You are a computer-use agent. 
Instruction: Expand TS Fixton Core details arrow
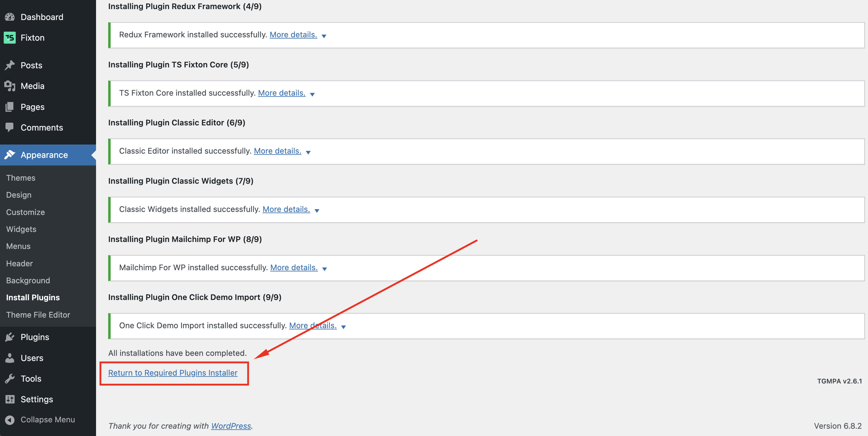(x=312, y=94)
